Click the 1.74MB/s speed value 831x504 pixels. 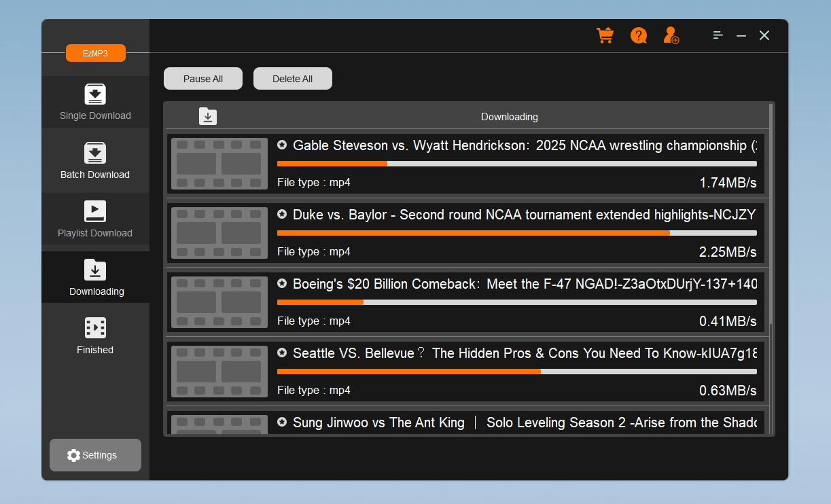coord(728,183)
